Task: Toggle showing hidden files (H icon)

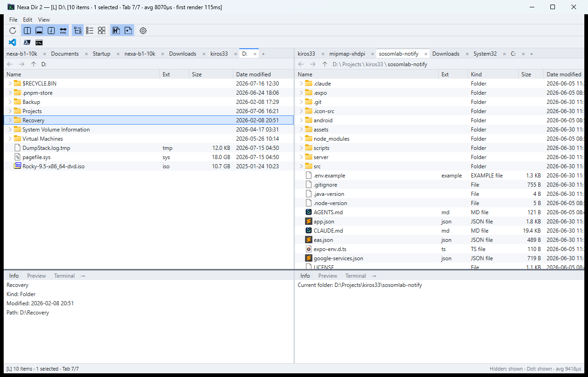Action: pyautogui.click(x=116, y=31)
